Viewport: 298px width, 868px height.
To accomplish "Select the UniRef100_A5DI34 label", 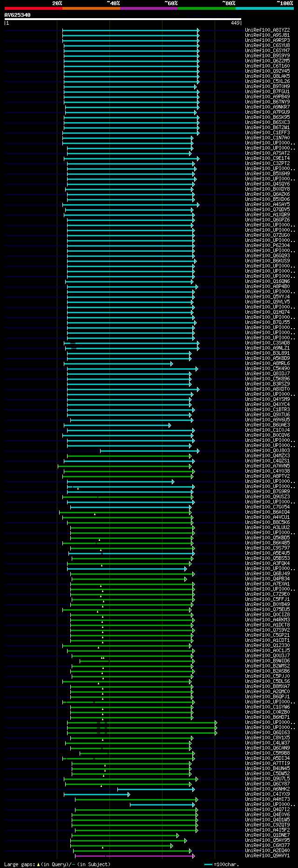I will [267, 758].
